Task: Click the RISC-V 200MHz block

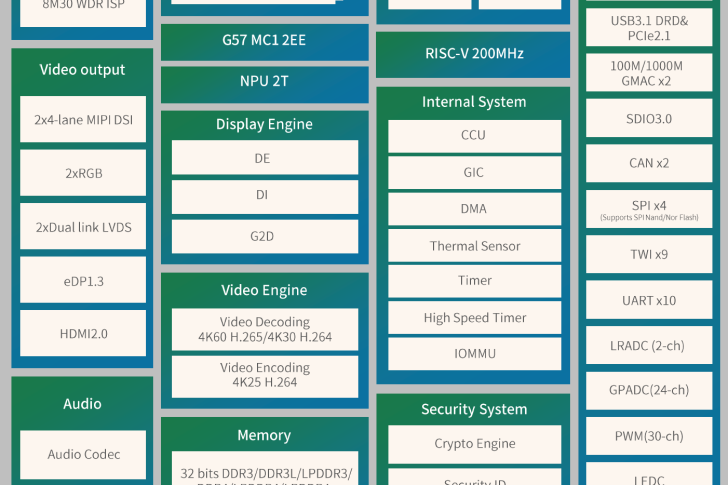Action: coord(473,54)
